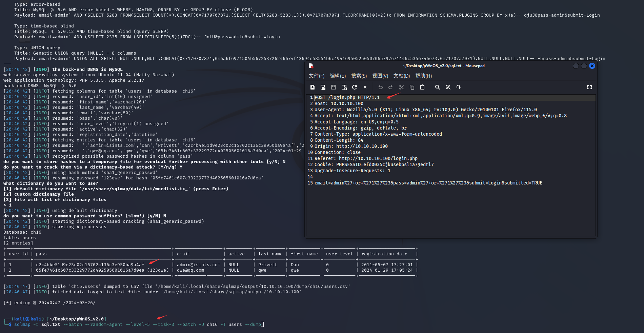Click the Accept-Encoding line

[361, 128]
